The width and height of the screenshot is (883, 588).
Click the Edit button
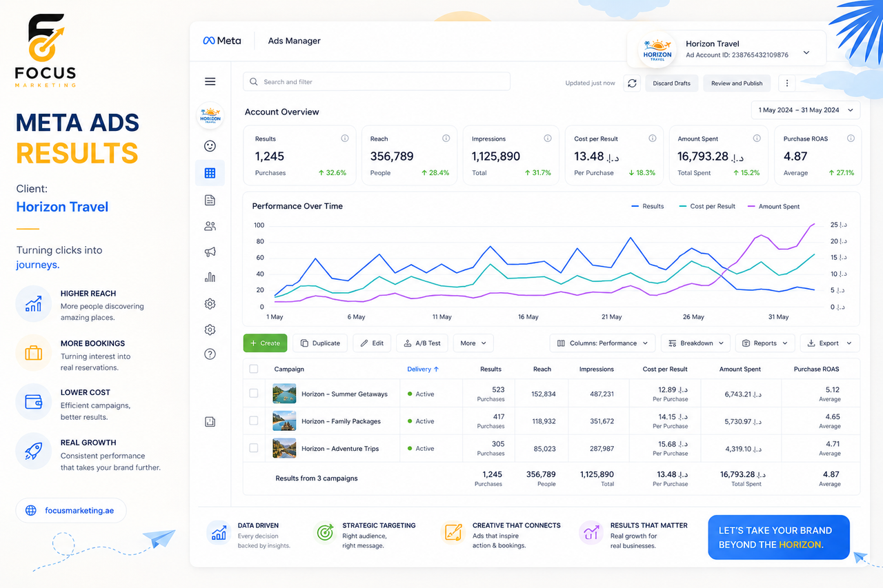(x=372, y=343)
